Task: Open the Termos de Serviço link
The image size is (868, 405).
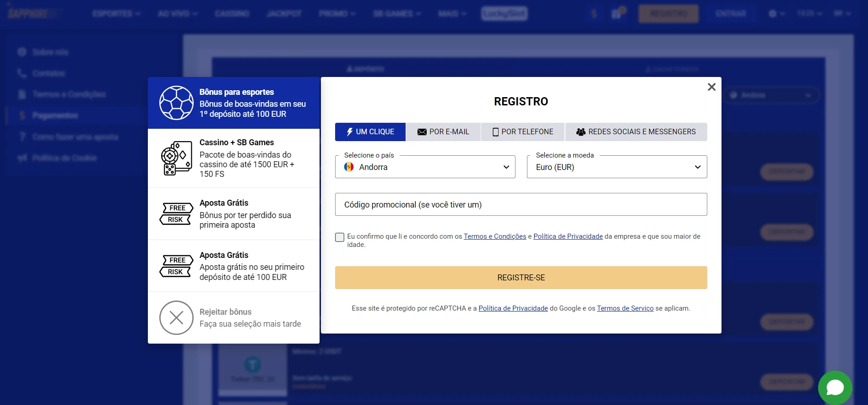Action: click(x=625, y=308)
